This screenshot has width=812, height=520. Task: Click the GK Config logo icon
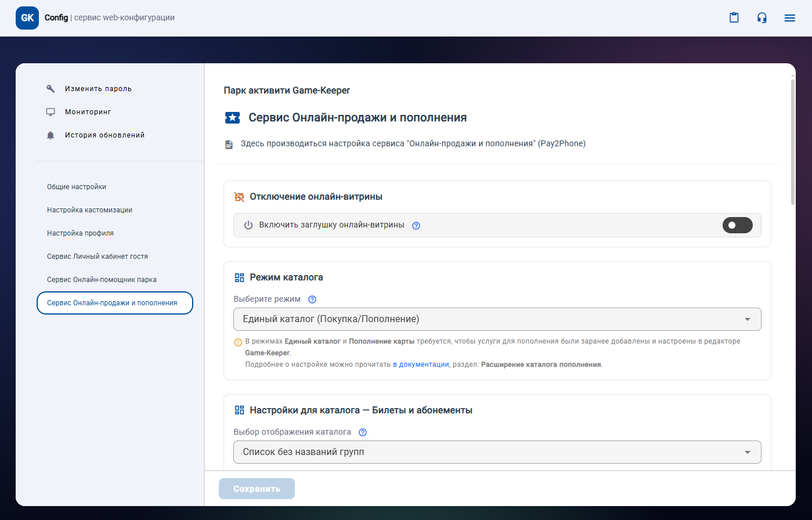(27, 18)
